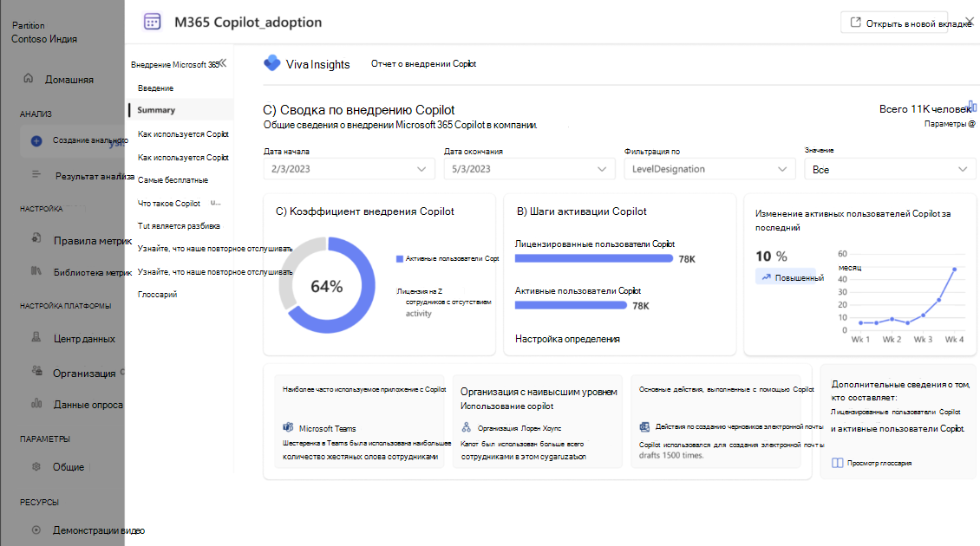Select the Введение page
The height and width of the screenshot is (546, 980).
(x=155, y=88)
